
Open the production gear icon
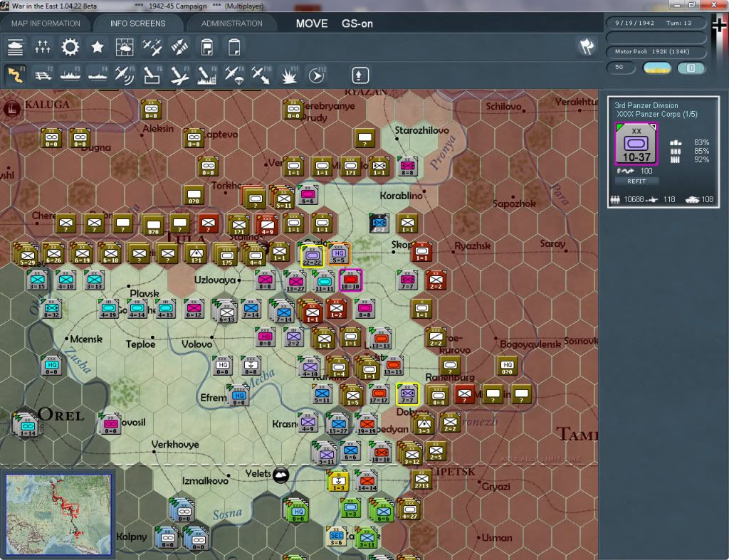click(70, 47)
